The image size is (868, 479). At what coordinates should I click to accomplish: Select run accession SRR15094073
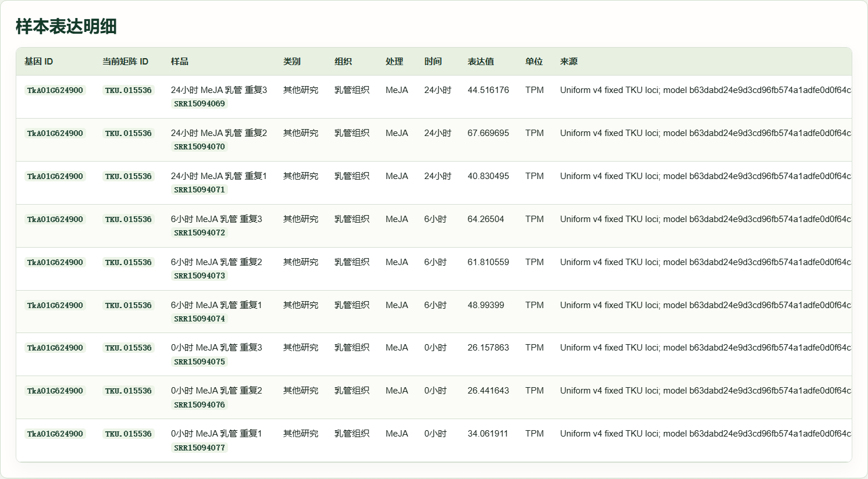200,276
